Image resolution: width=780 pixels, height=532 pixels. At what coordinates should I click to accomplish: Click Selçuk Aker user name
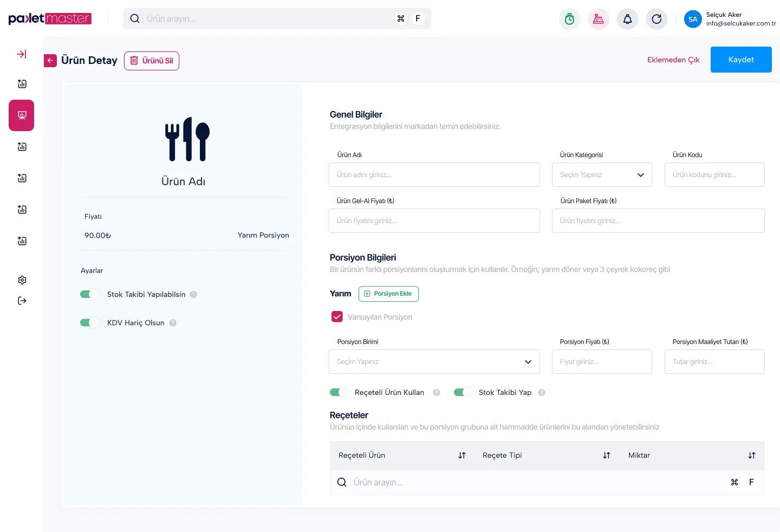pyautogui.click(x=724, y=15)
